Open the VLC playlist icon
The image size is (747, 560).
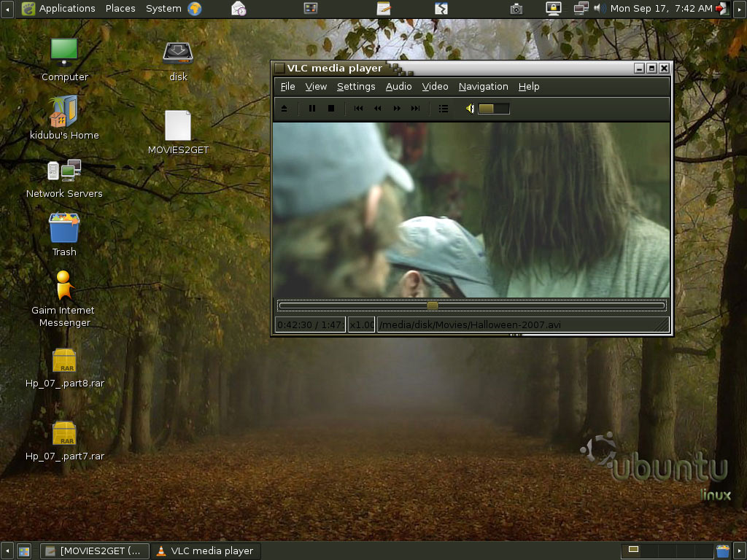(444, 109)
